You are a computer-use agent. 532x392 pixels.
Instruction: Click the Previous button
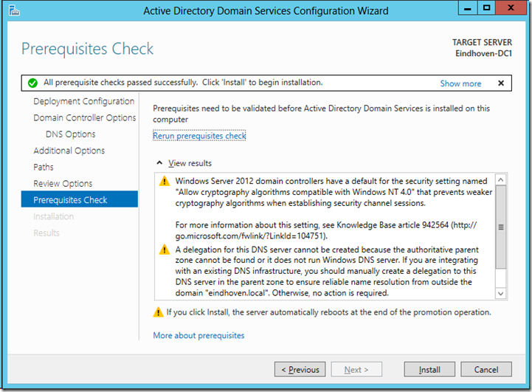(300, 369)
